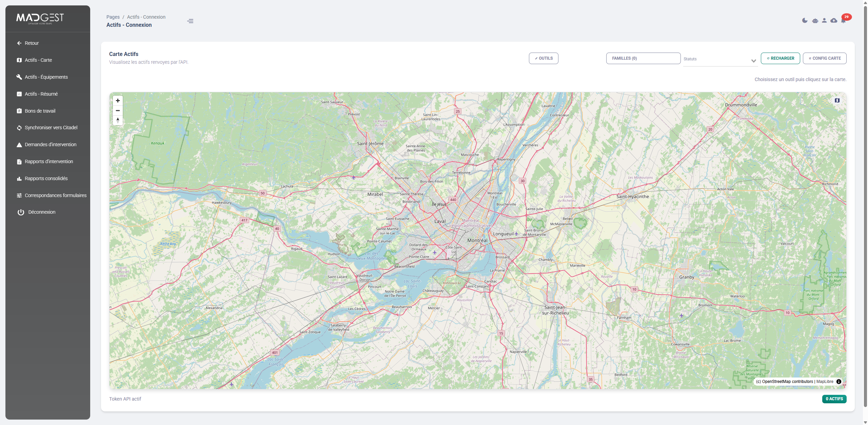Screen dimensions: 868x425
Task: Open the MapLibre attribution info expander
Action: (x=839, y=382)
